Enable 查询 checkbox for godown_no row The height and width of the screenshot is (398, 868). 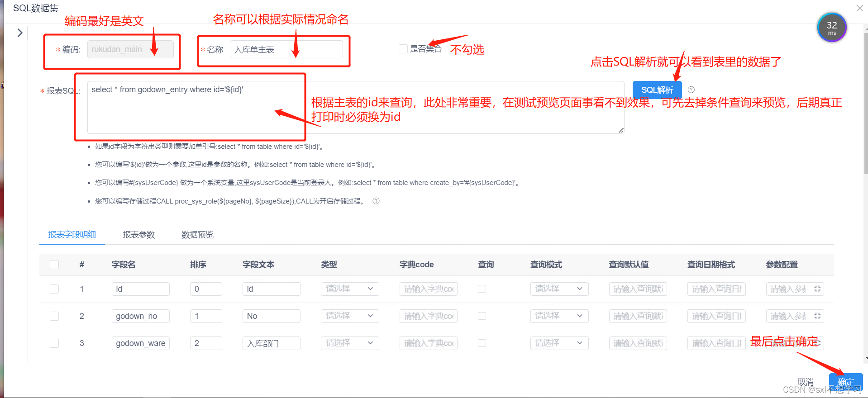click(x=482, y=316)
